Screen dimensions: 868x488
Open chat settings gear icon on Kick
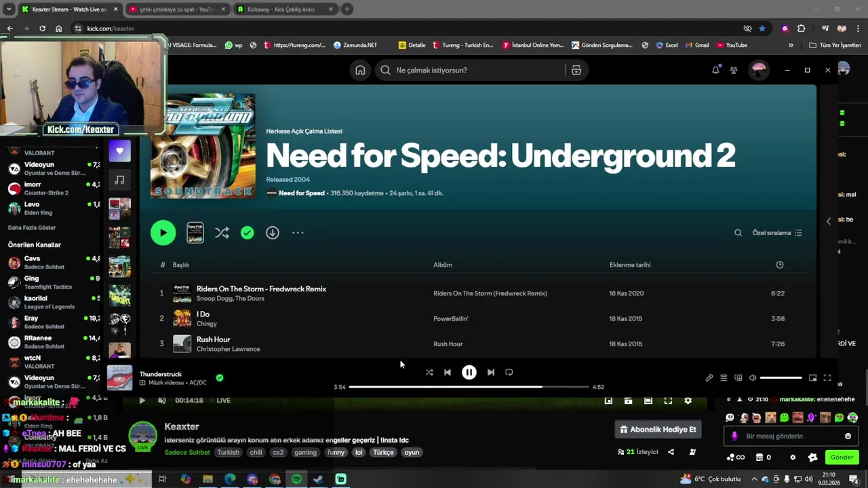pos(793,457)
